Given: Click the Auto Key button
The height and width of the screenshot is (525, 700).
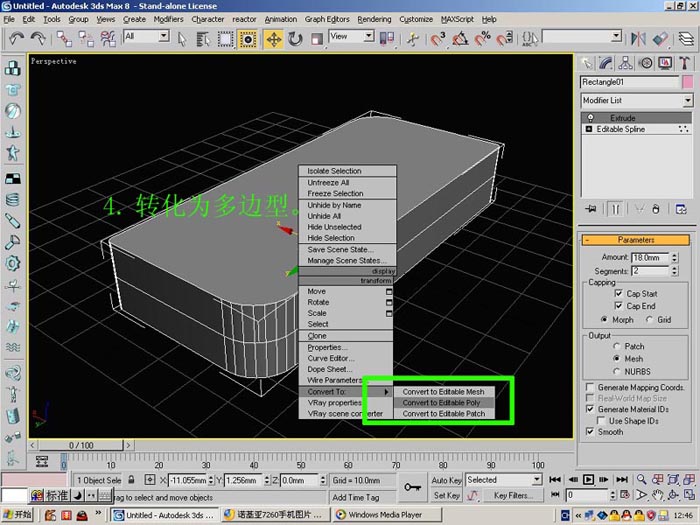Looking at the screenshot, I should tap(446, 480).
